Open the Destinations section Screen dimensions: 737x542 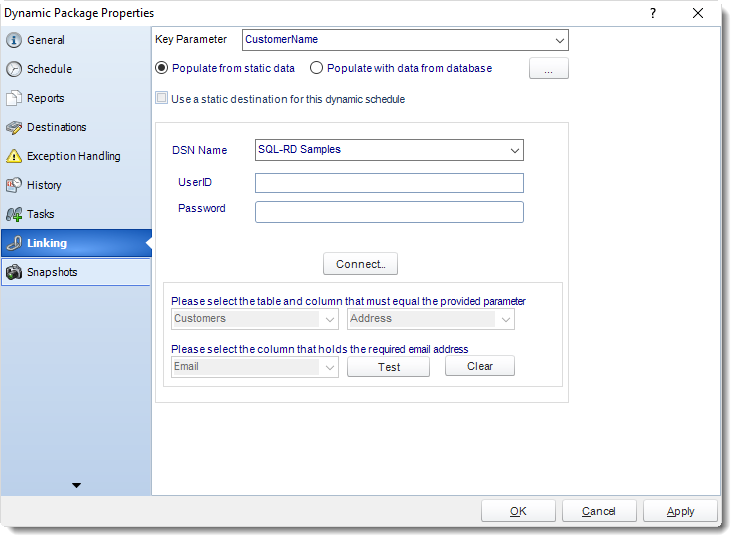point(76,127)
